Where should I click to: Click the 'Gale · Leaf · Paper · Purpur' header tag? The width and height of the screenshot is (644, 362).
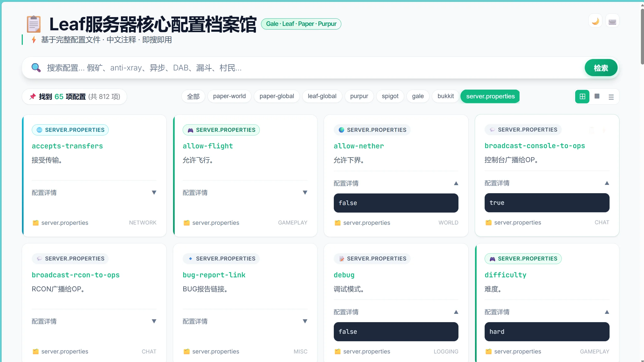pyautogui.click(x=301, y=24)
